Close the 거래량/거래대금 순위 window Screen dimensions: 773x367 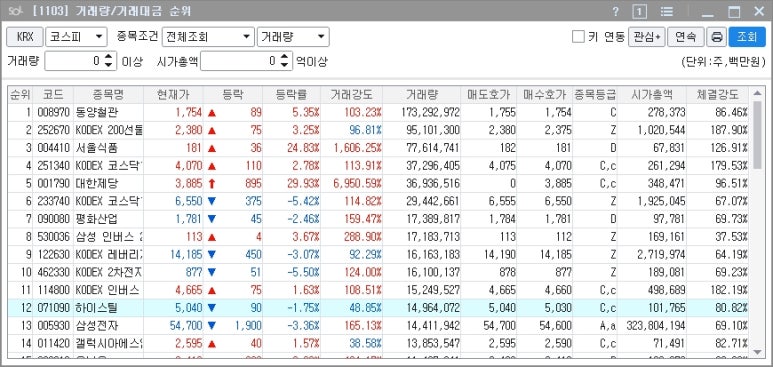pos(759,11)
